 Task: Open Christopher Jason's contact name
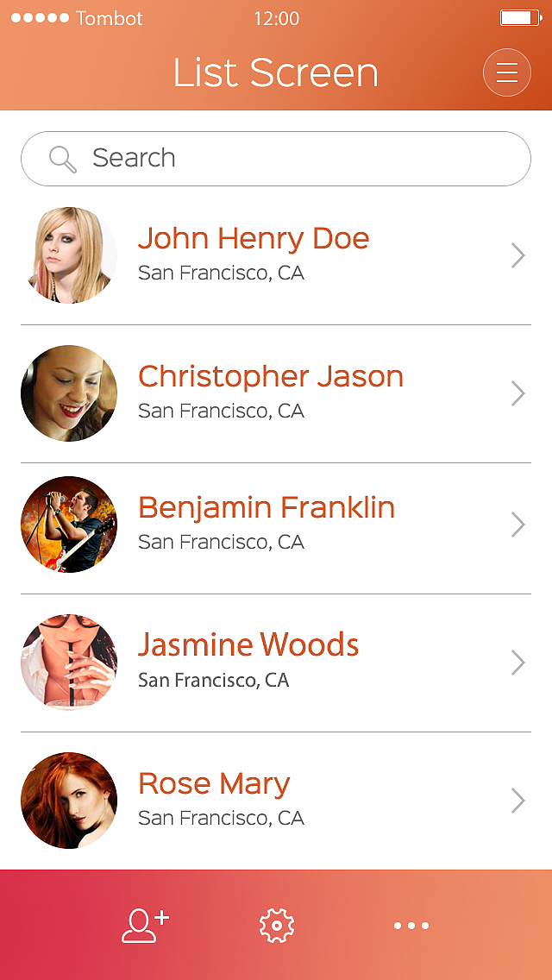tap(271, 376)
